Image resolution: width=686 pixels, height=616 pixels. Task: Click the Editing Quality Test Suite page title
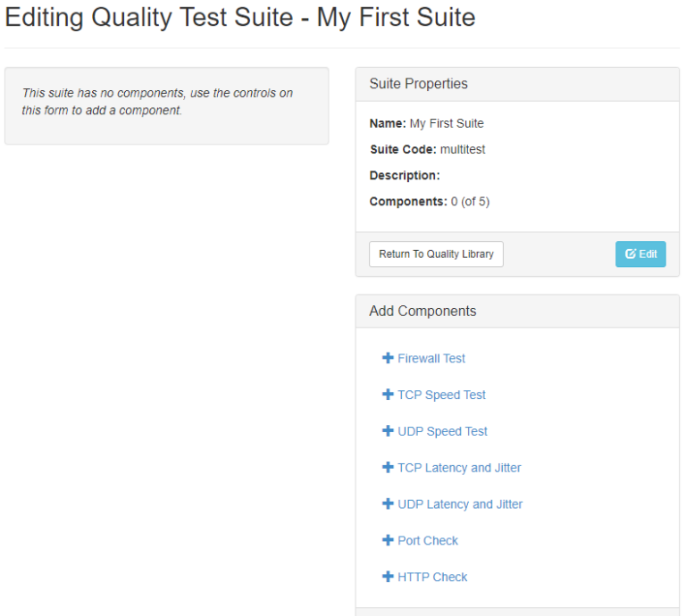[240, 18]
